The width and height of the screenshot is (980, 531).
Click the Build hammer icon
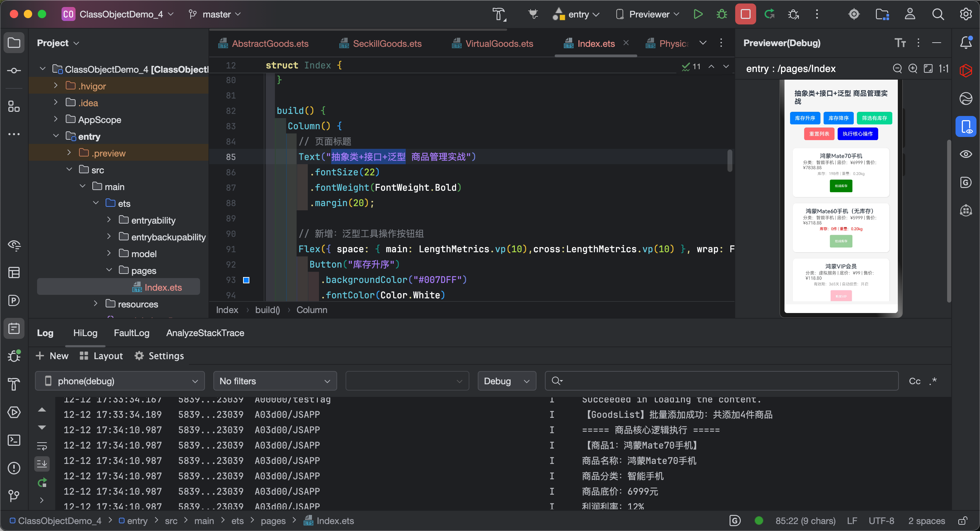tap(499, 14)
